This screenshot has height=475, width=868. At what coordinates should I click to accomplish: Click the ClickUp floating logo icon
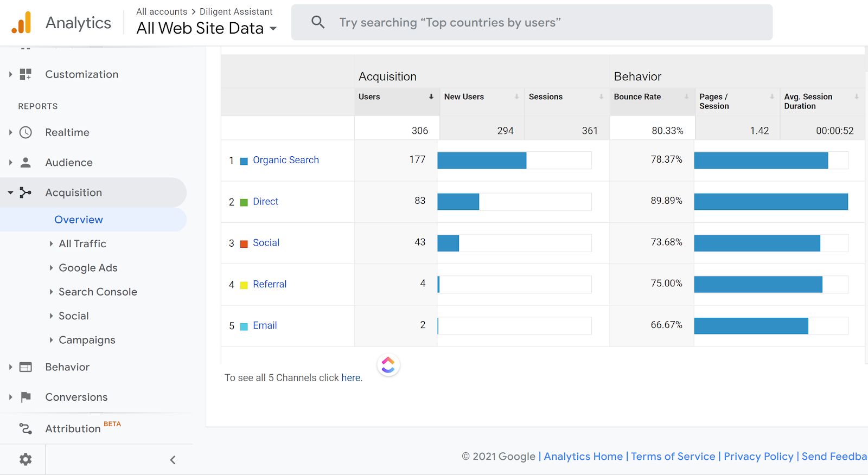click(388, 365)
